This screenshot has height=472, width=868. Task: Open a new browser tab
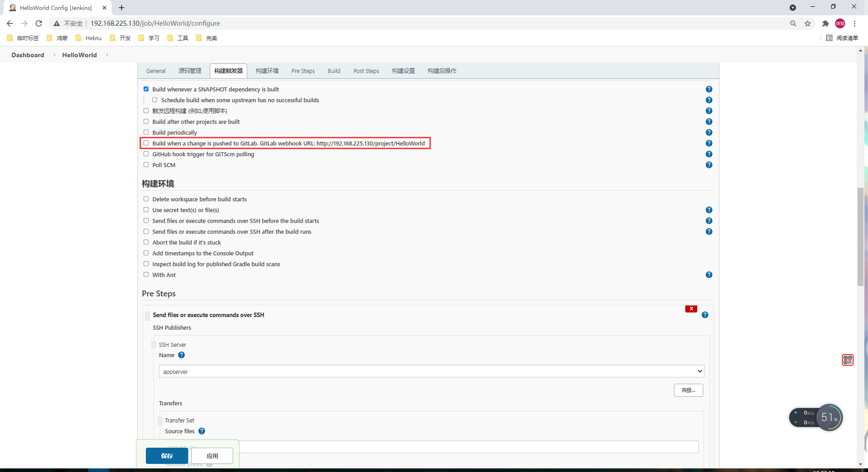[x=122, y=8]
